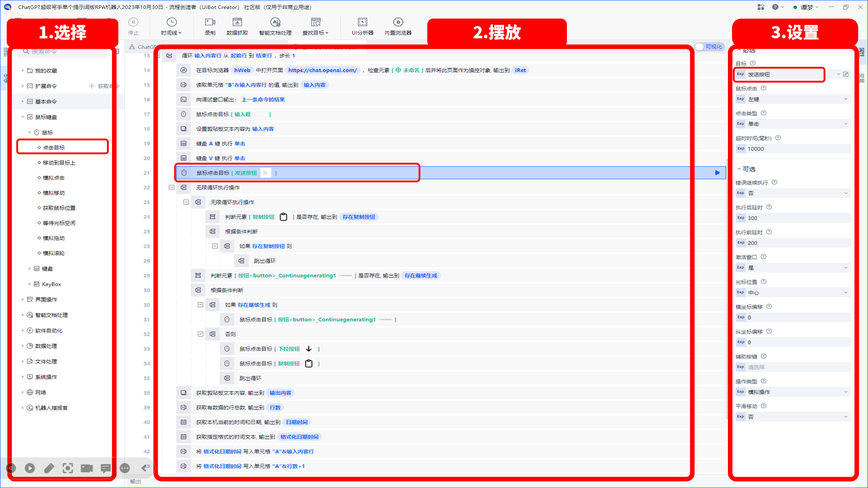Click the 存在继续生成 output variable on line 29
The height and width of the screenshot is (488, 868).
tap(420, 276)
